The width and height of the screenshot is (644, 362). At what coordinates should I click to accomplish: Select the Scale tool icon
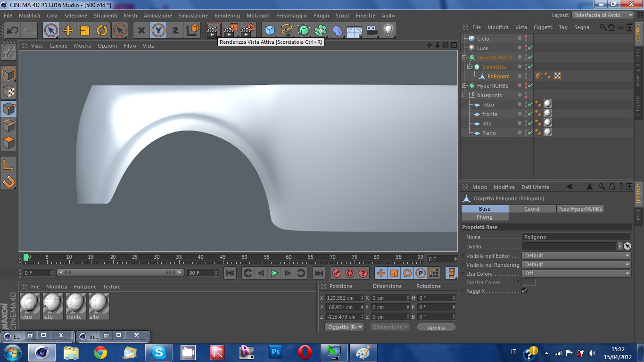click(85, 31)
